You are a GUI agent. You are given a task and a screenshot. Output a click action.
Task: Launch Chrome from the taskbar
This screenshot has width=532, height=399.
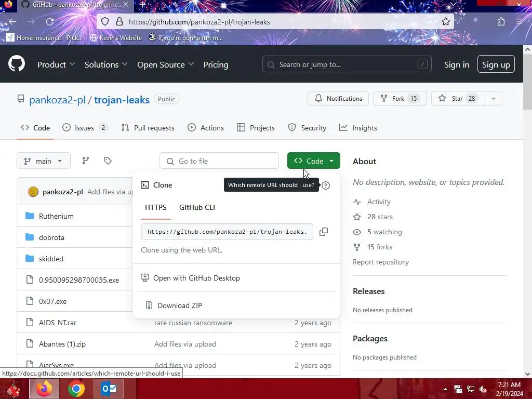(x=76, y=389)
